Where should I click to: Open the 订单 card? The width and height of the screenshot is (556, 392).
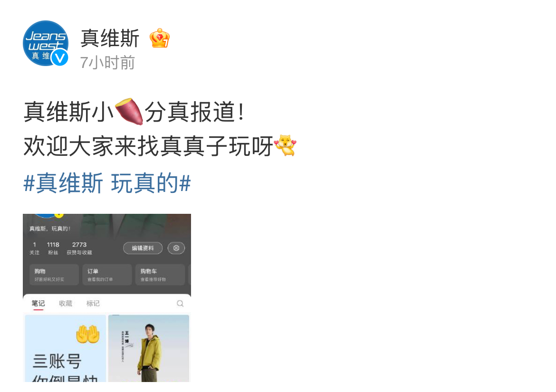tap(107, 275)
